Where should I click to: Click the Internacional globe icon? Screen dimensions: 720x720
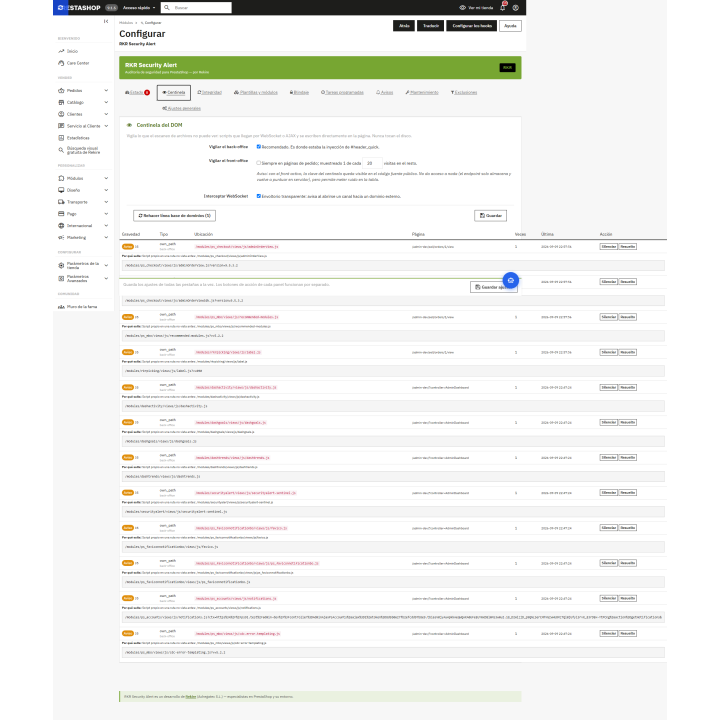(61, 225)
